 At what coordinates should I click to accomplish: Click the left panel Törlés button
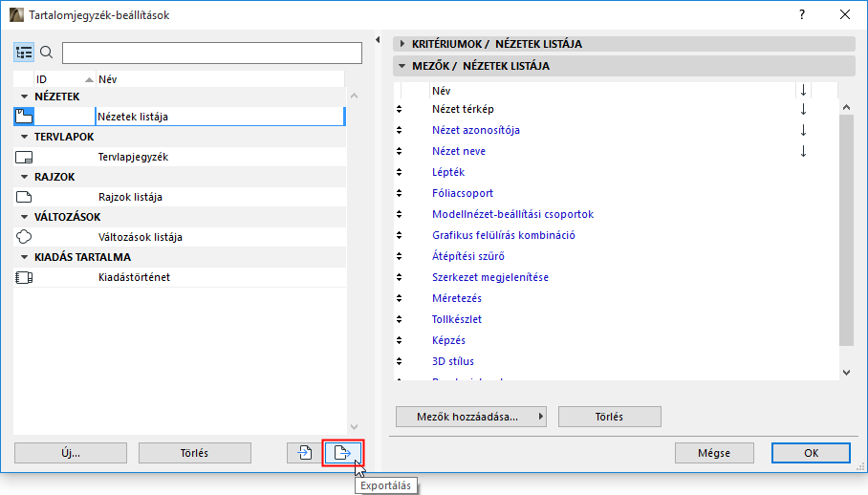coord(195,453)
